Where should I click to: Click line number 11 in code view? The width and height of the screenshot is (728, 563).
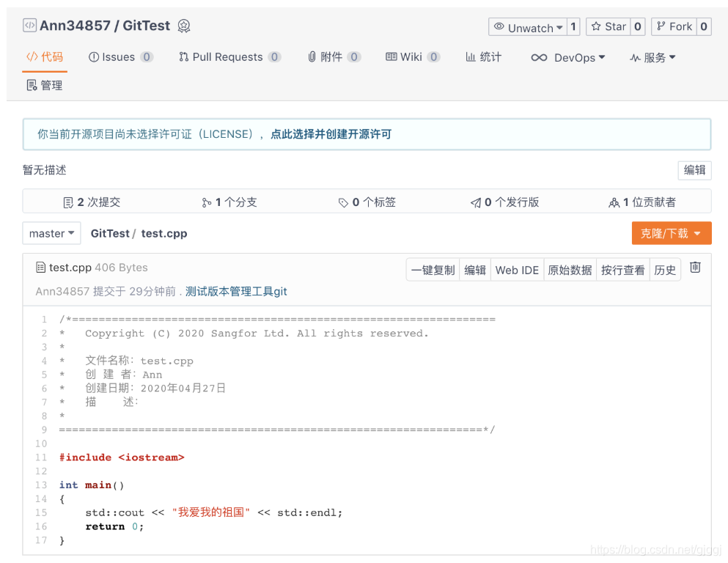[41, 457]
